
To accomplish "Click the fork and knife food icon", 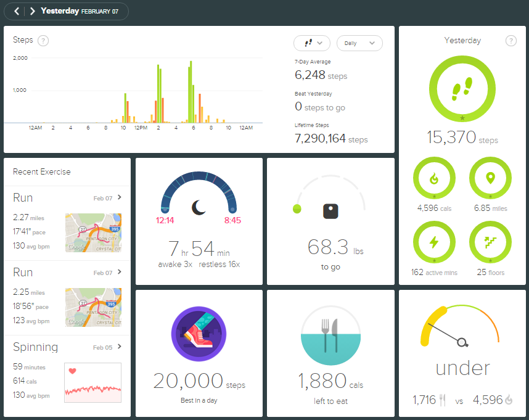I will [331, 335].
